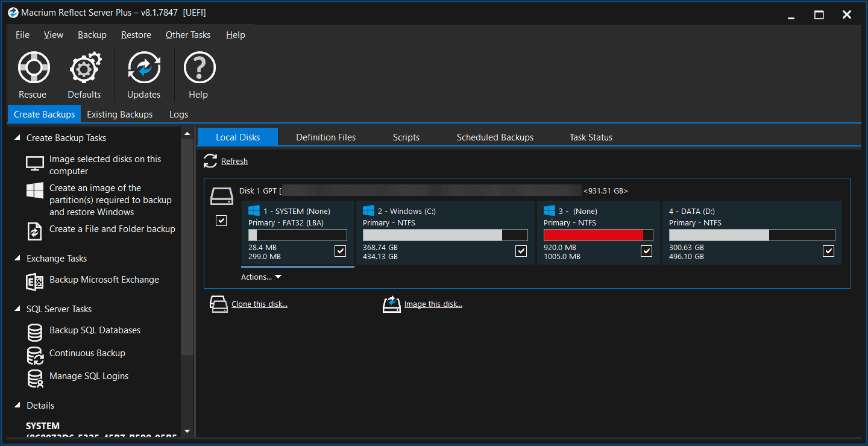Click 'Image selected disks on this computer'
This screenshot has width=868, height=446.
click(x=105, y=165)
